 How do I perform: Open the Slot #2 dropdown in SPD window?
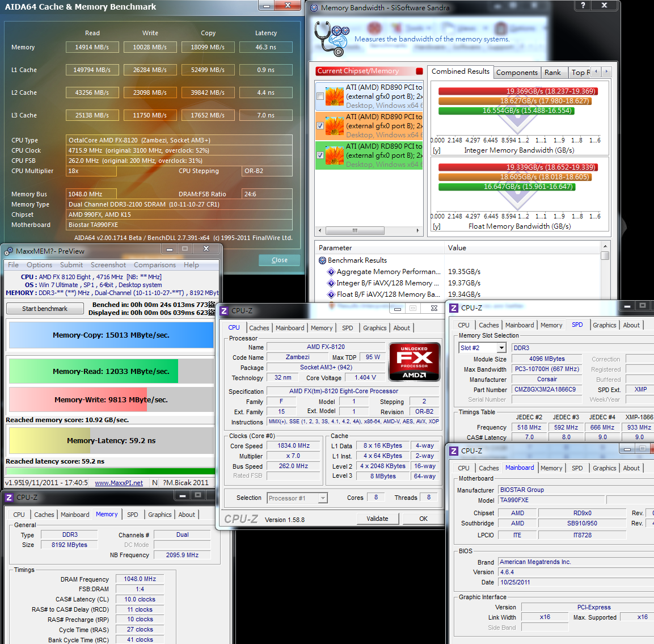502,348
